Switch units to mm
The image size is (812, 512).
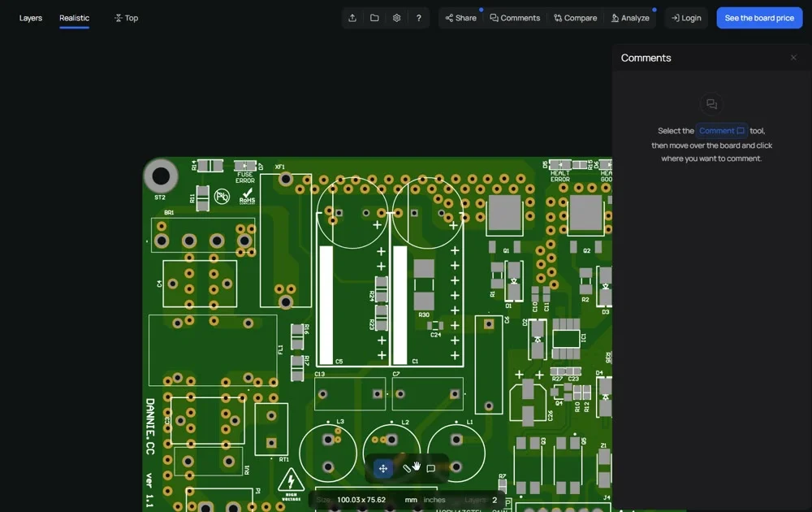(x=411, y=500)
